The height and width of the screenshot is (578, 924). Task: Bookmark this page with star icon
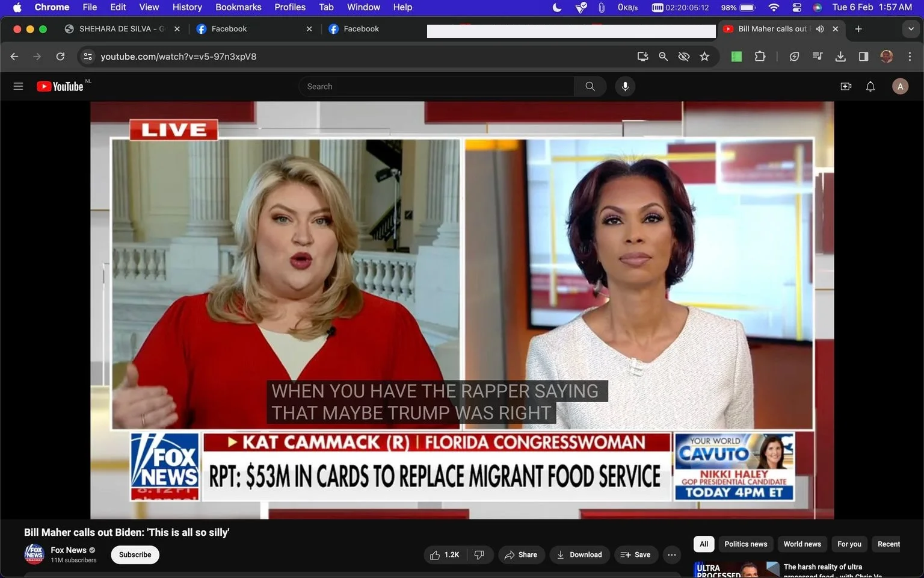pyautogui.click(x=704, y=57)
